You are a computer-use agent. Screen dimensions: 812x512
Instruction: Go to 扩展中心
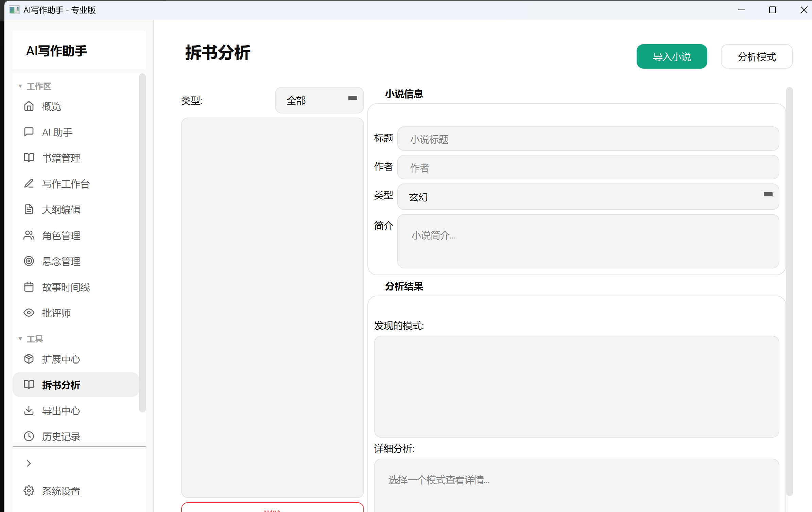[x=75, y=359]
